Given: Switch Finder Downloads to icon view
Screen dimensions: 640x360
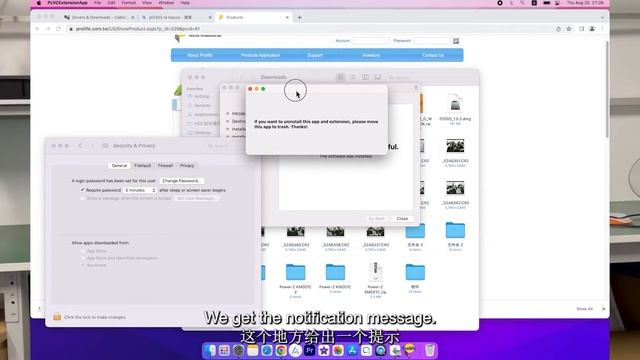Looking at the screenshot, I should click(340, 77).
